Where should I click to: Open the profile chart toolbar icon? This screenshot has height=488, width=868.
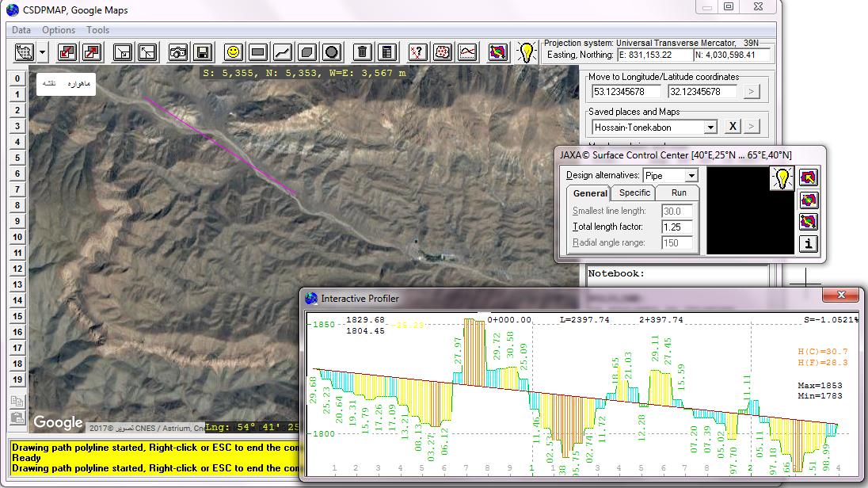click(x=467, y=52)
